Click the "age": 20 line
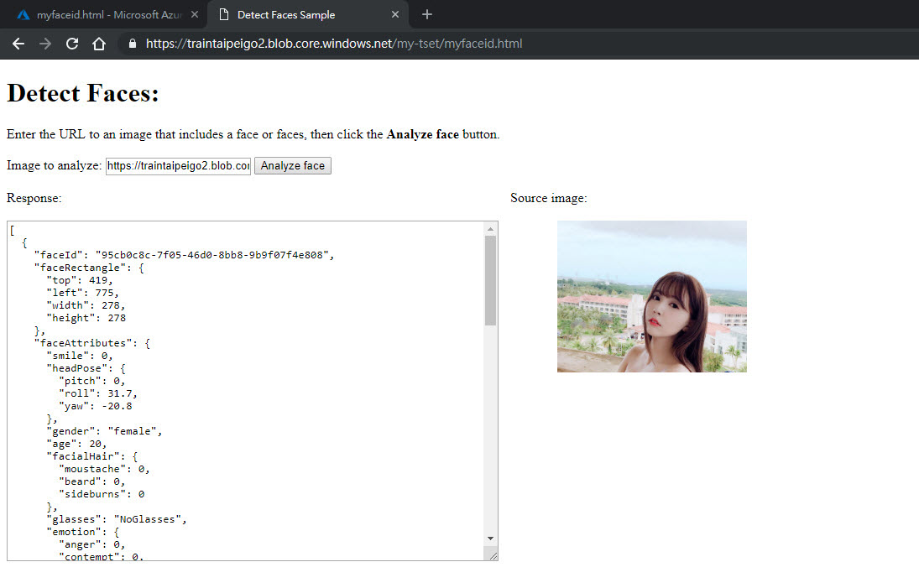This screenshot has height=588, width=919. [76, 444]
